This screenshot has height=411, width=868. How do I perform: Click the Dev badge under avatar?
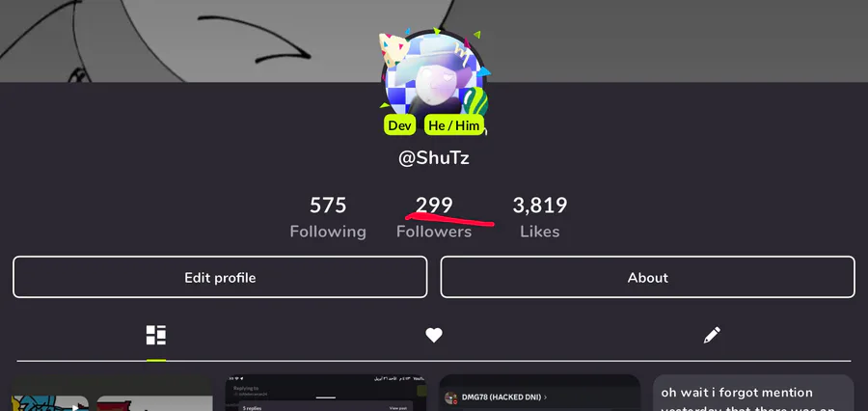click(399, 125)
